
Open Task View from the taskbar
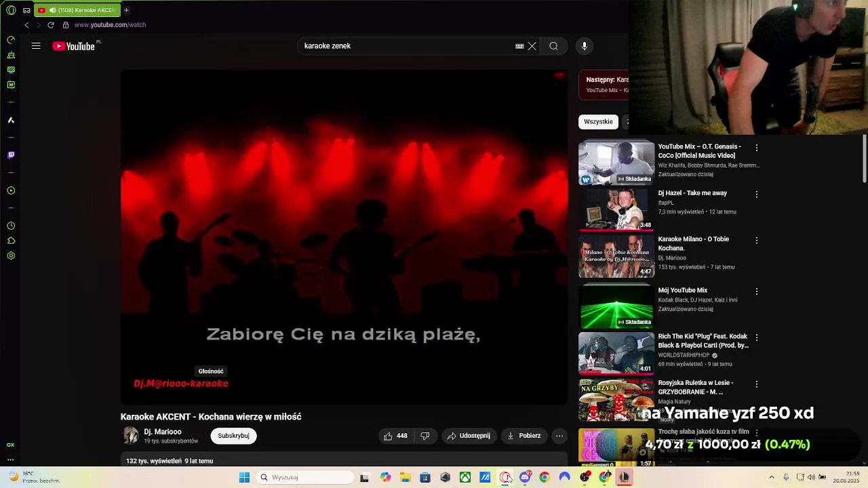tap(364, 477)
